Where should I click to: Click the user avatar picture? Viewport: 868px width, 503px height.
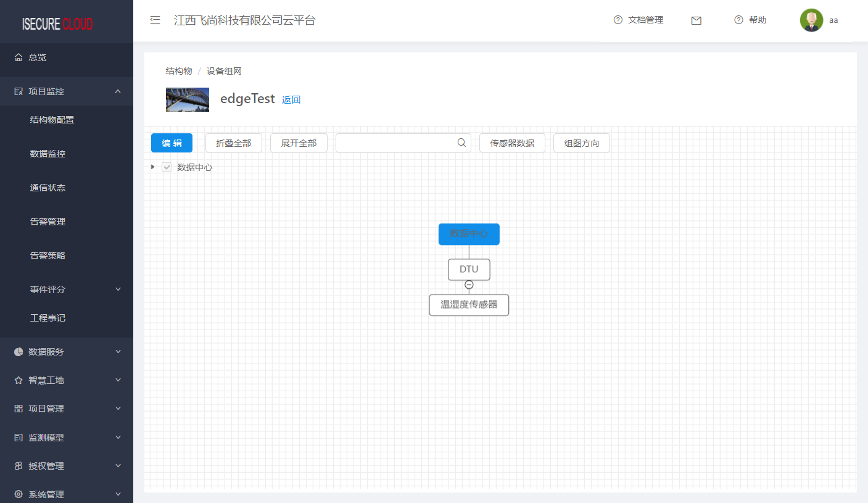click(x=811, y=20)
